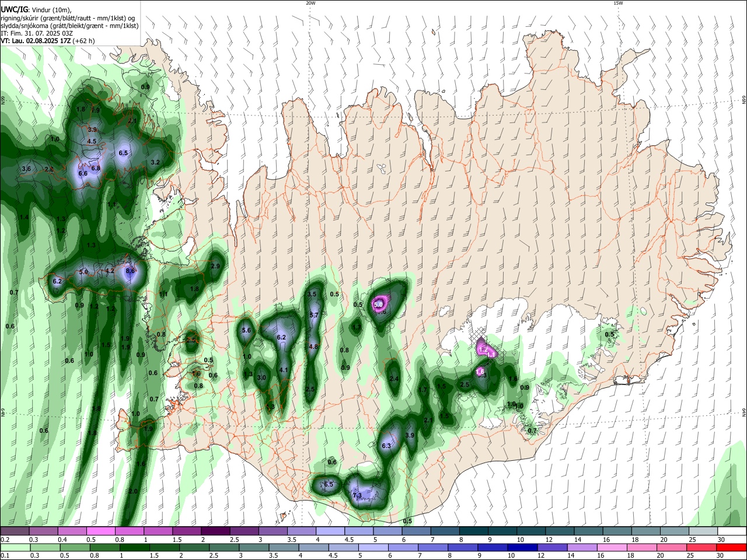Click the "20W" longitude label at the top
This screenshot has height=560, width=747.
point(310,3)
